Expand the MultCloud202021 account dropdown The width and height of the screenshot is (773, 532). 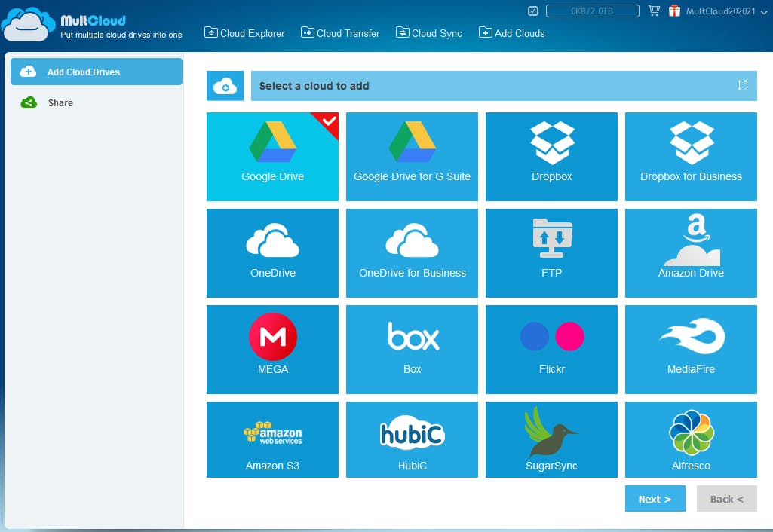point(727,11)
